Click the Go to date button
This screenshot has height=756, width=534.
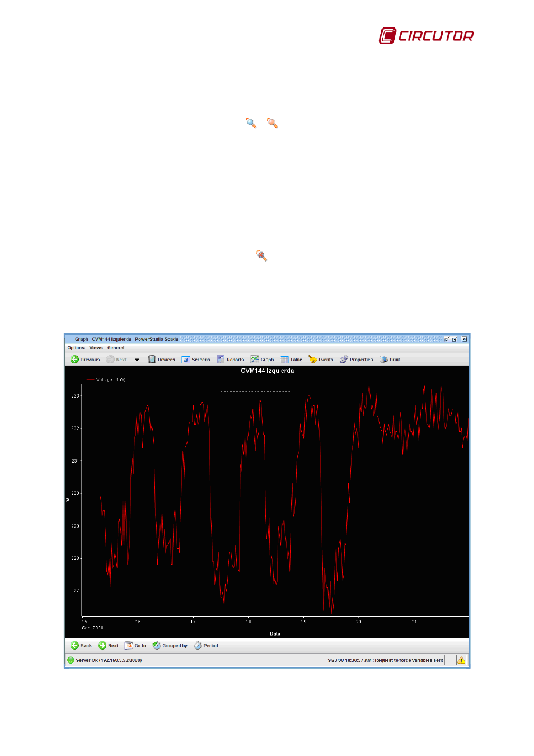pyautogui.click(x=135, y=646)
